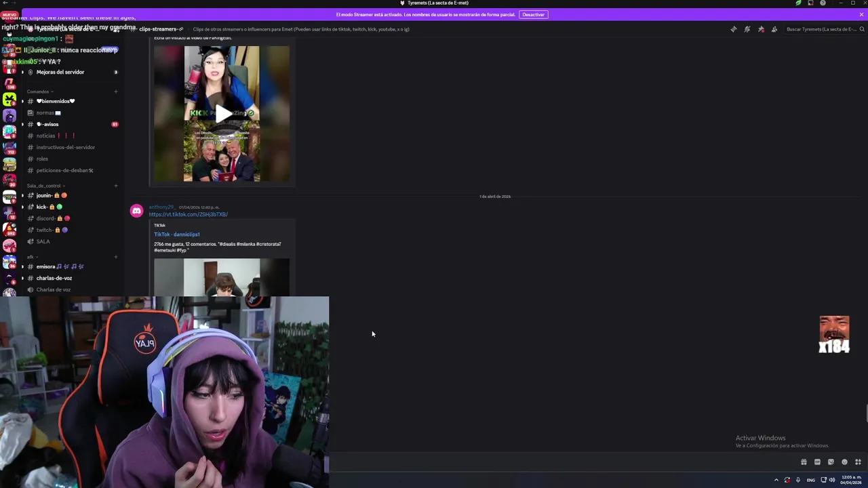868x488 pixels.
Task: Open the taskbar clock 12:05 a. m.
Action: pyautogui.click(x=851, y=480)
